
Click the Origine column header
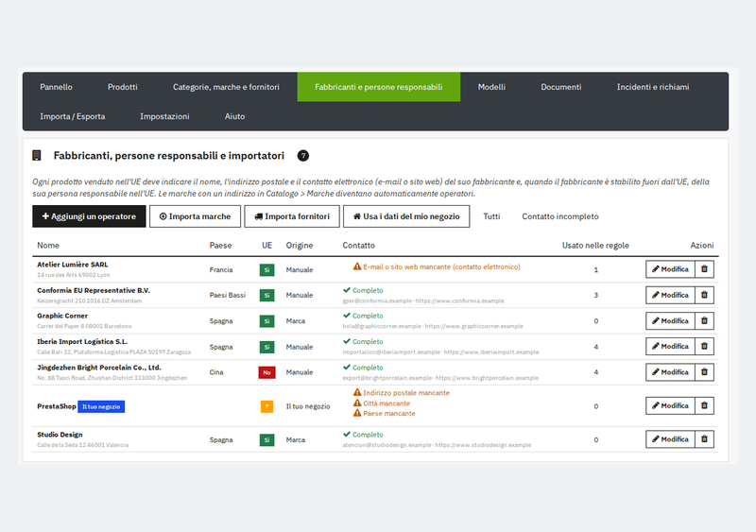(x=299, y=245)
